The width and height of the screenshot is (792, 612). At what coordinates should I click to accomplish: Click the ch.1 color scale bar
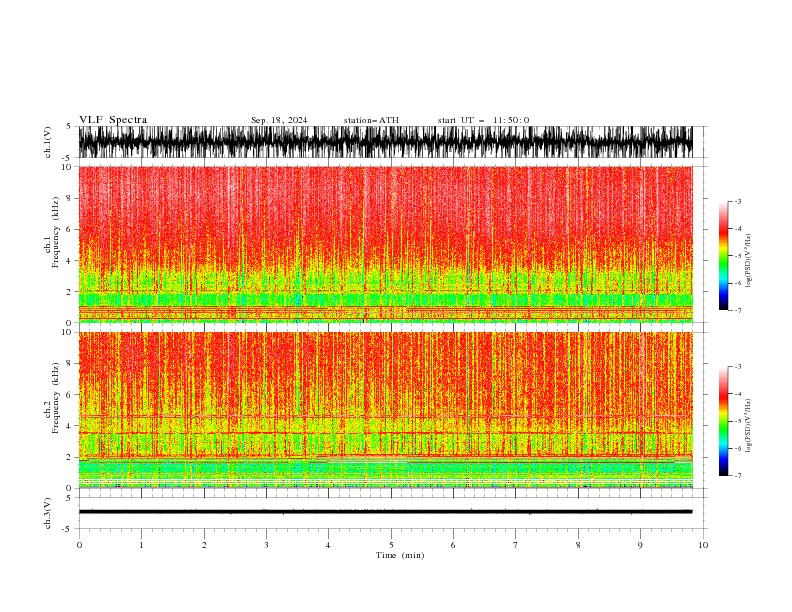click(x=723, y=255)
